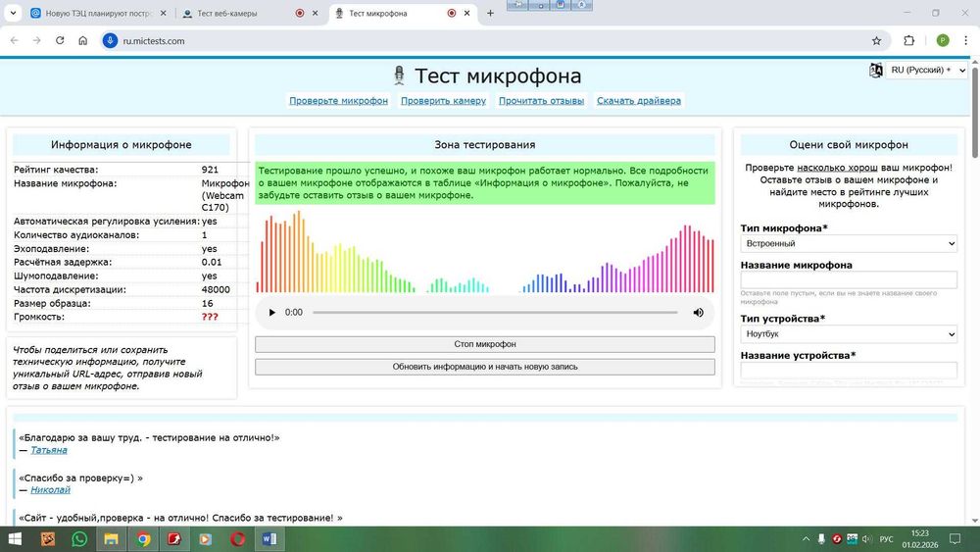Open the browser home page
The height and width of the screenshot is (552, 980).
82,40
